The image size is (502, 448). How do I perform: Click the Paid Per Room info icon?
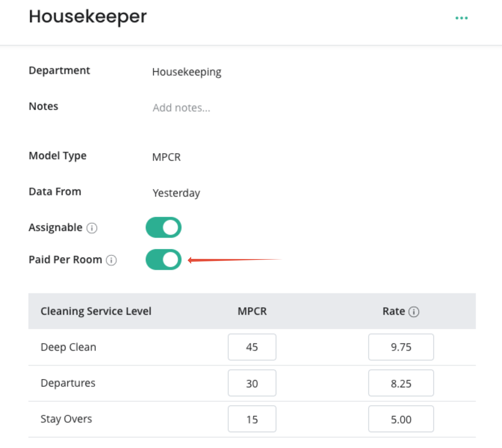pyautogui.click(x=111, y=260)
